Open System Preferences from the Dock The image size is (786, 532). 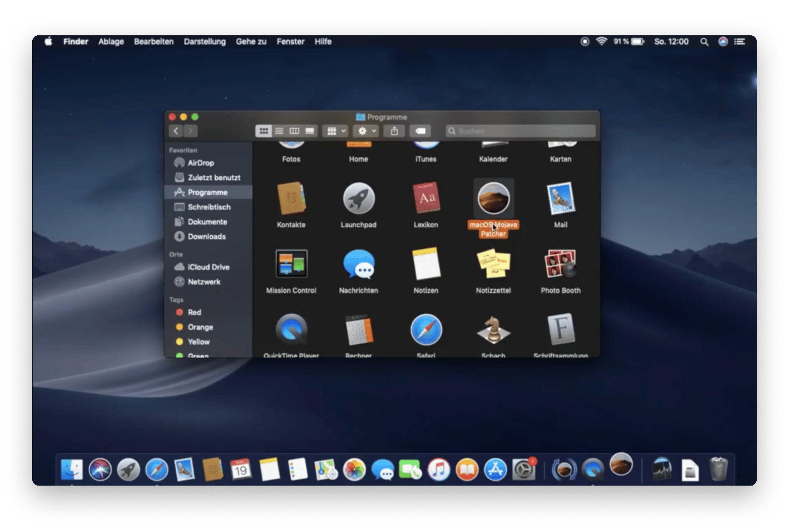(x=524, y=470)
